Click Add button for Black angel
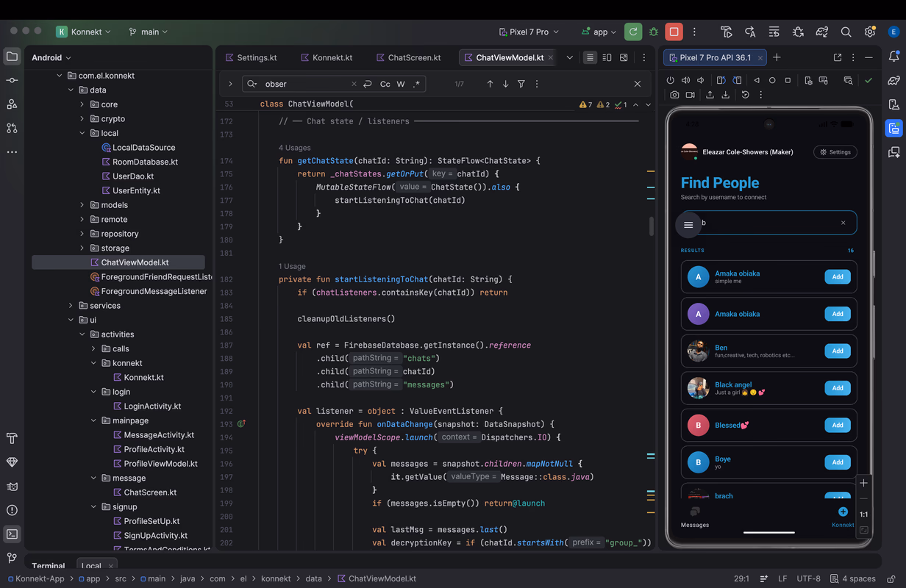The image size is (906, 588). coord(838,388)
